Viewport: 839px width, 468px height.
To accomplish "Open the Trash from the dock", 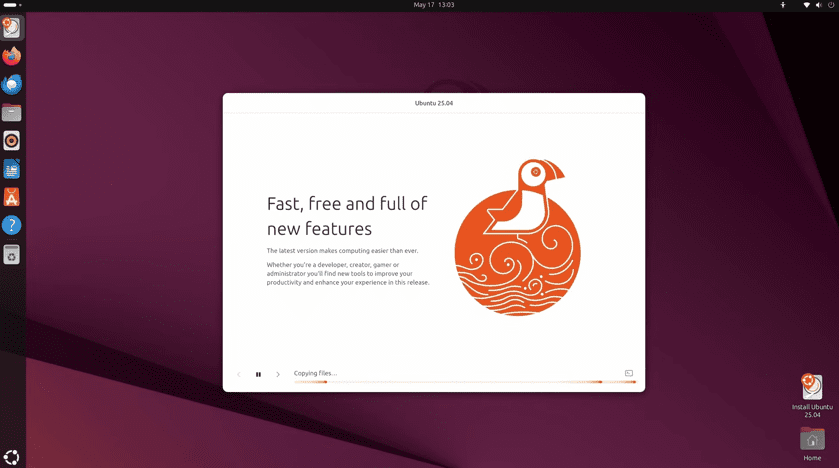I will (x=12, y=255).
